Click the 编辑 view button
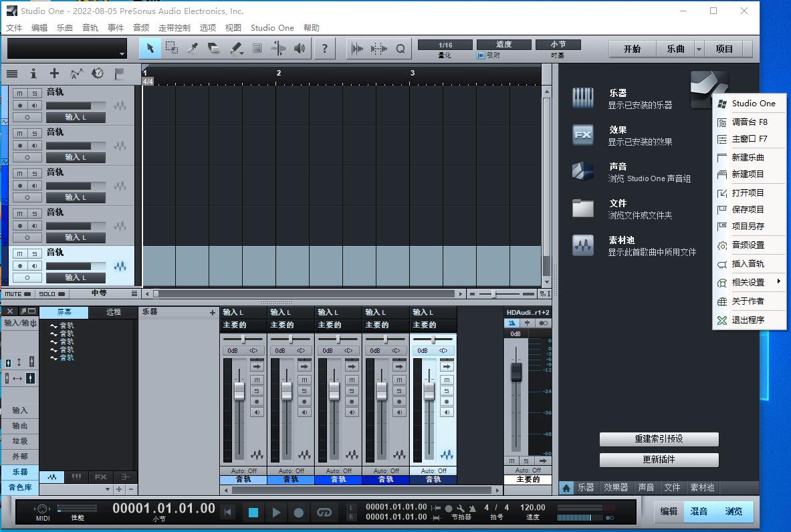The height and width of the screenshot is (532, 791). (669, 511)
